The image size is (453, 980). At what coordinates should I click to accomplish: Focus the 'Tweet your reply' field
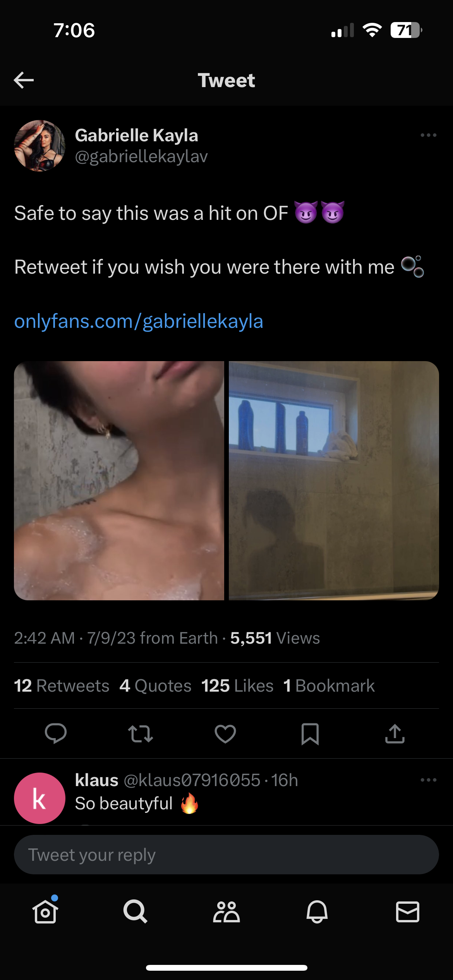(x=226, y=855)
